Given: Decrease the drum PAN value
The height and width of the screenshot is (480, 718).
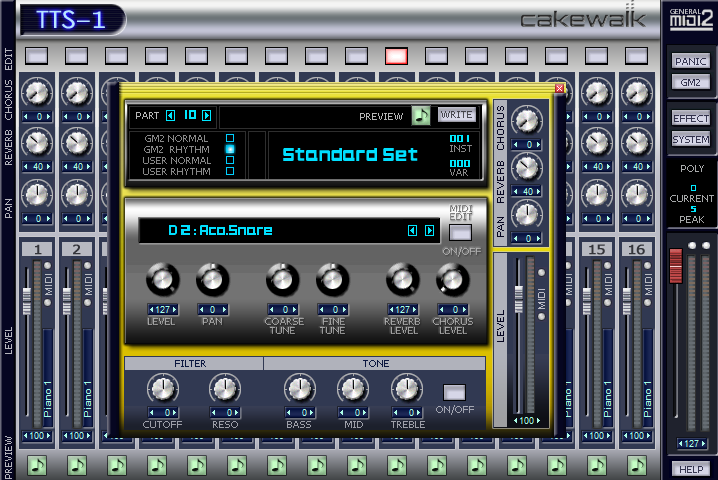Looking at the screenshot, I should (x=202, y=310).
